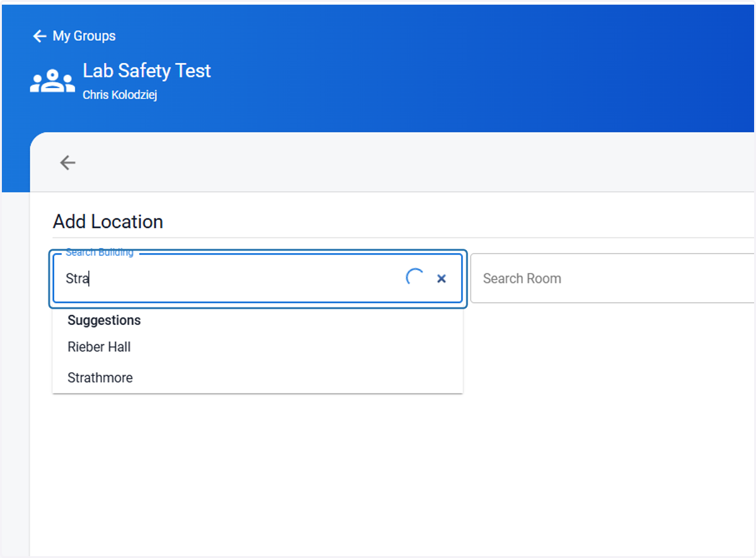Click the Chris Kolodziej name
The image size is (756, 558).
120,95
